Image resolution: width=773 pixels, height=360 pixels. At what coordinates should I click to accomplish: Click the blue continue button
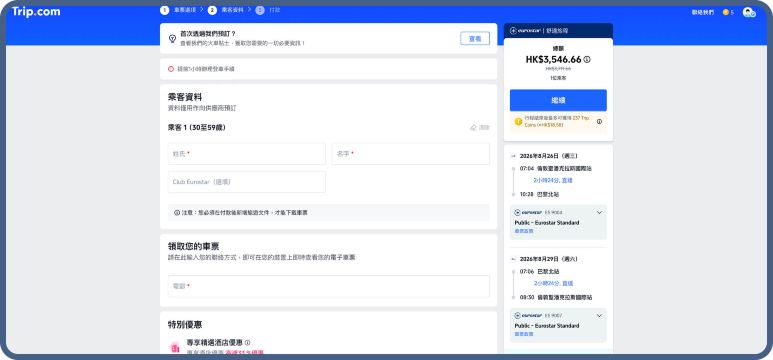pyautogui.click(x=558, y=100)
